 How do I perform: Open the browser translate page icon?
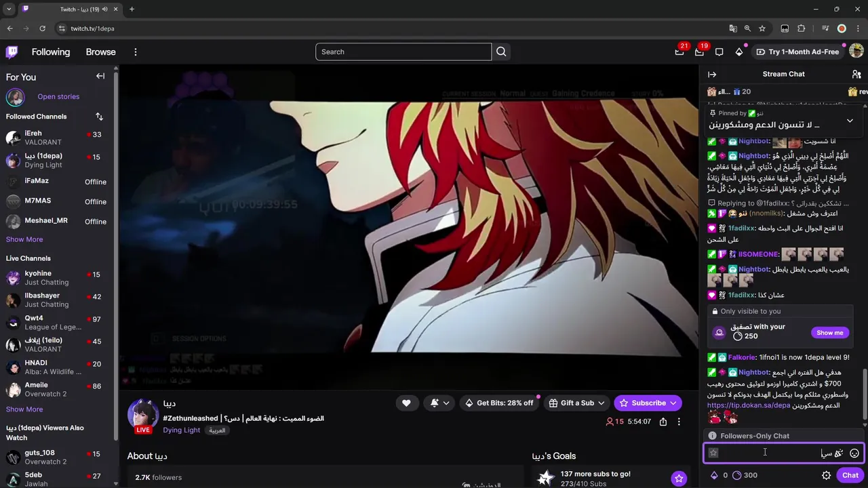(x=733, y=28)
